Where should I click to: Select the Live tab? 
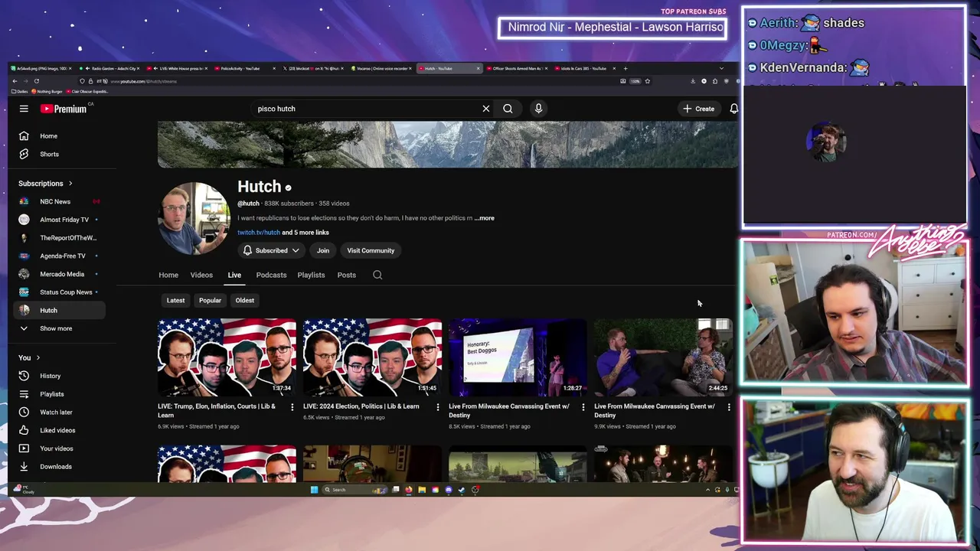(x=234, y=275)
